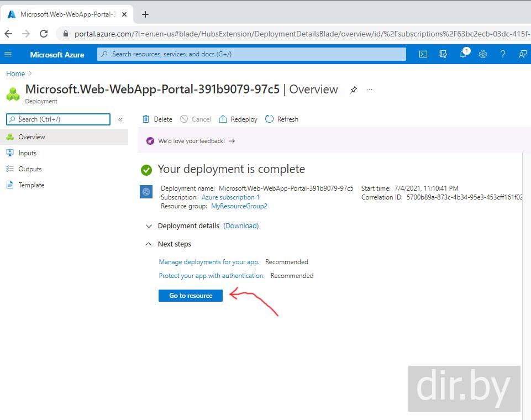Screen dimensions: 531x420
Task: Open the Azure portal hamburger menu
Action: pyautogui.click(x=8, y=54)
